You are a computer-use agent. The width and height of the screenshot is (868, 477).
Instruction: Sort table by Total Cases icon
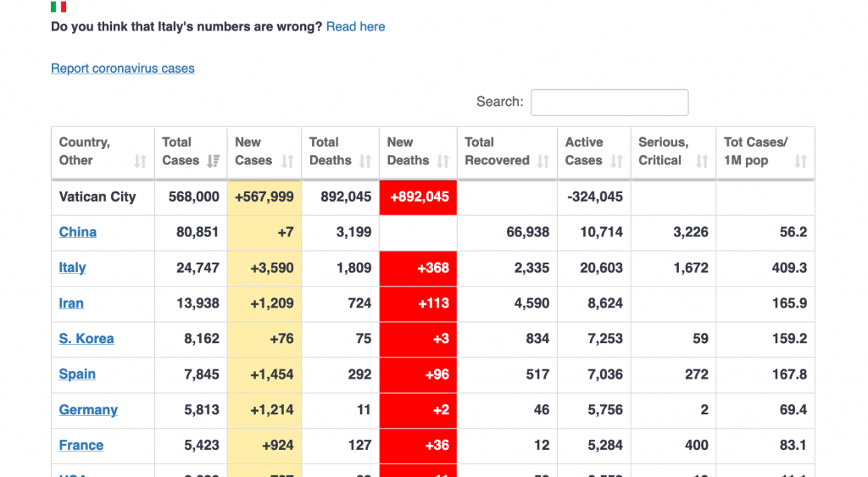(x=214, y=161)
